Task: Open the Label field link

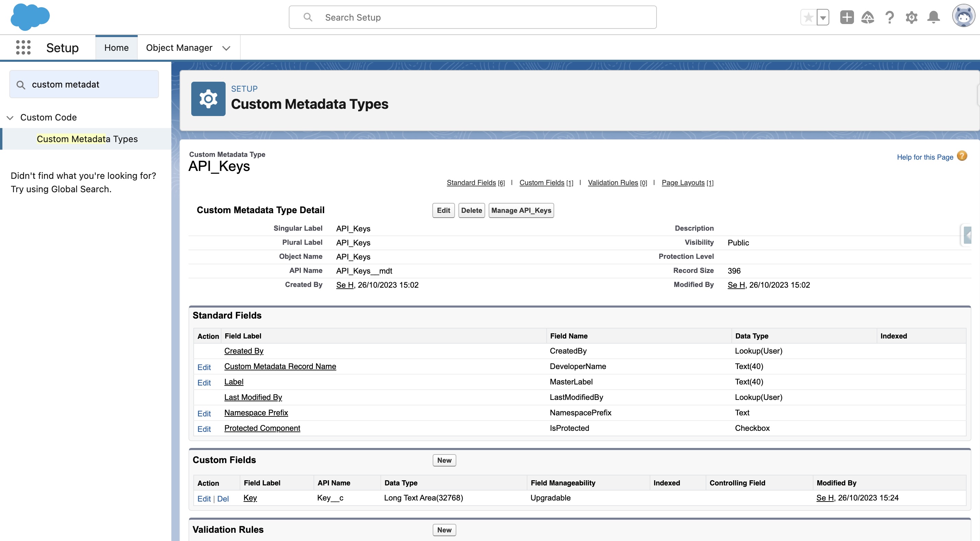Action: point(233,382)
